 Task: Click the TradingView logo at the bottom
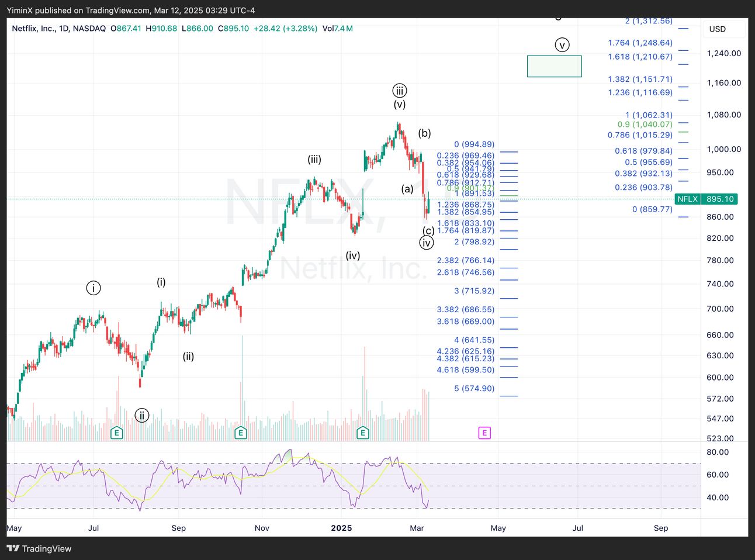click(39, 548)
